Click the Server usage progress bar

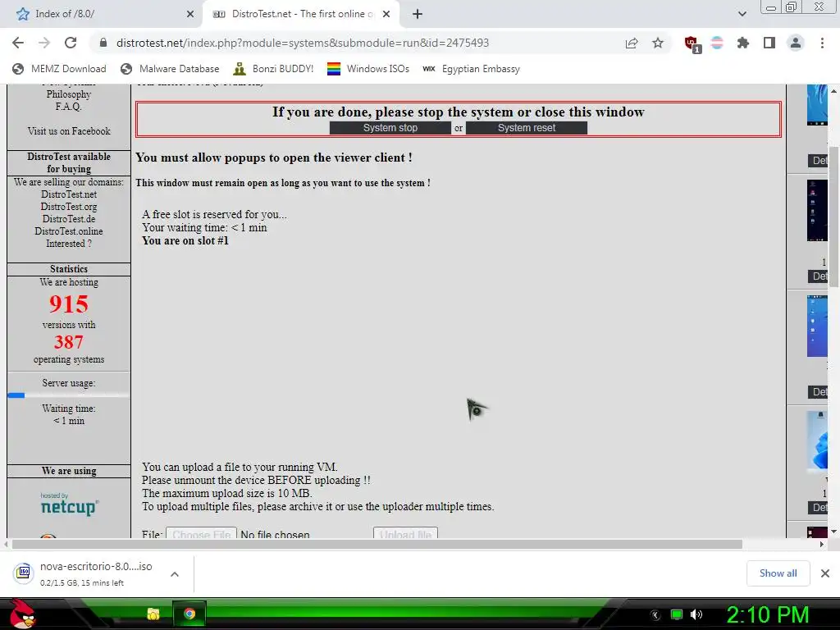[x=69, y=395]
